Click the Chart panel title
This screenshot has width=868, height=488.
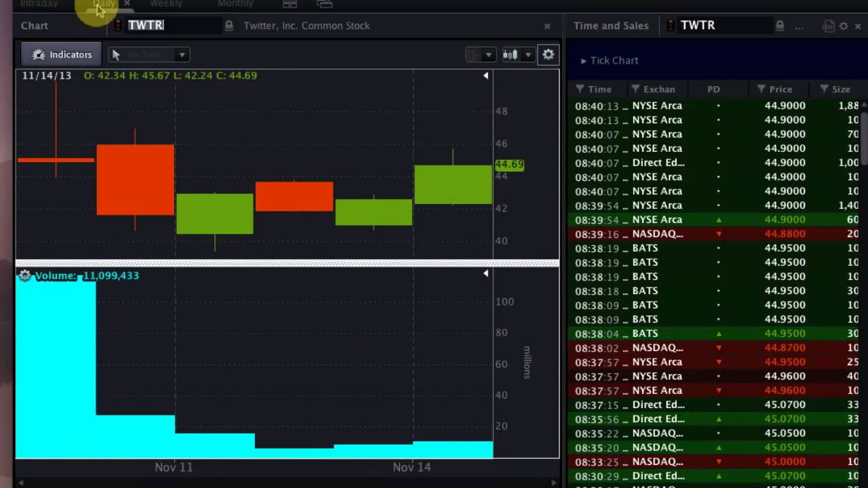(35, 26)
